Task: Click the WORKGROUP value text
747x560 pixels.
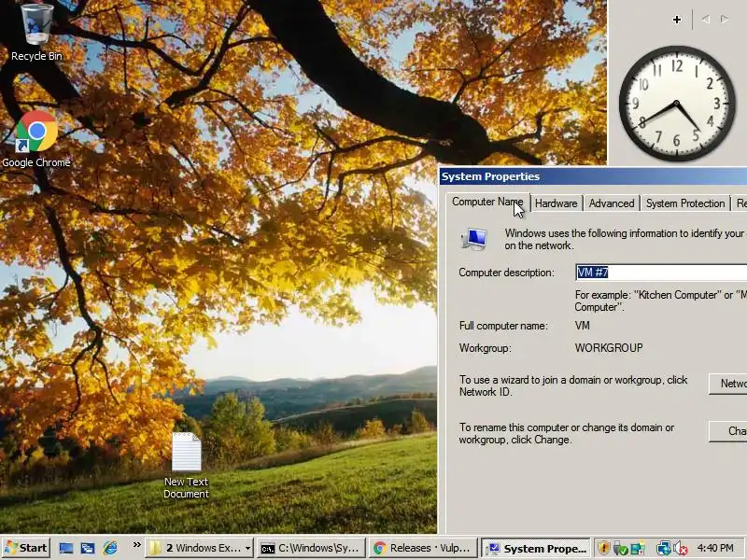Action: tap(609, 348)
